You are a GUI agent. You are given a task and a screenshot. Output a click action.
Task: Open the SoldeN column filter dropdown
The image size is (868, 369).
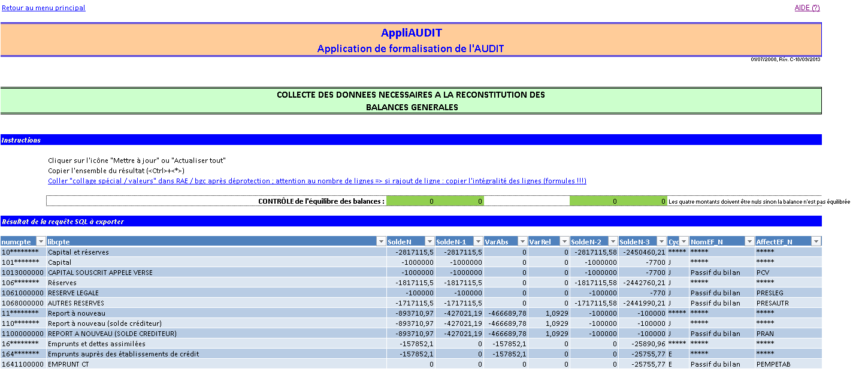429,241
